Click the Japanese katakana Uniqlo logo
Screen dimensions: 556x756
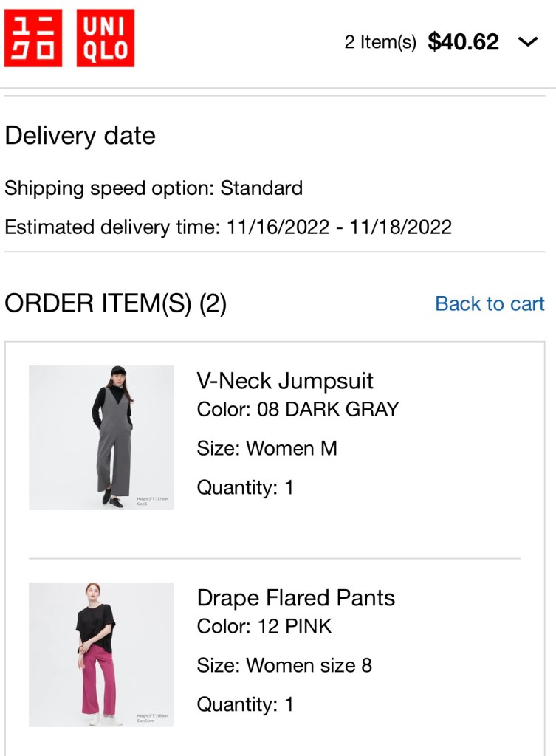pos(33,38)
